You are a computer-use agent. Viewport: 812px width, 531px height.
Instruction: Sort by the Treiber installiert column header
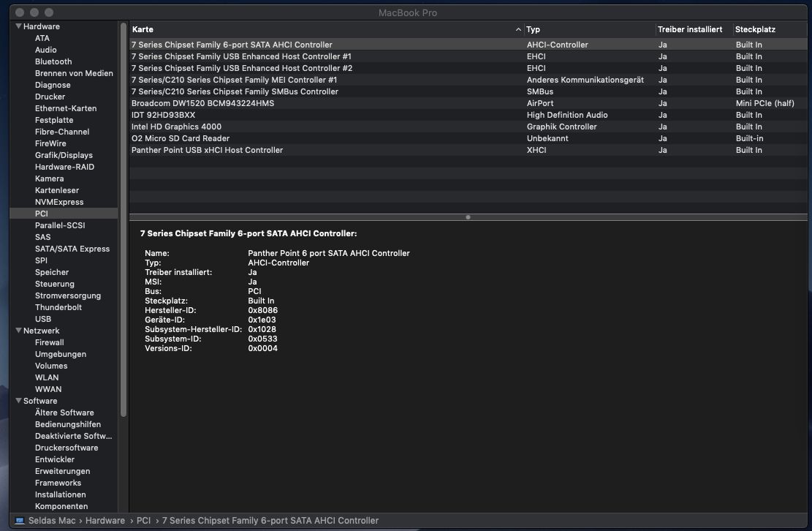[689, 30]
